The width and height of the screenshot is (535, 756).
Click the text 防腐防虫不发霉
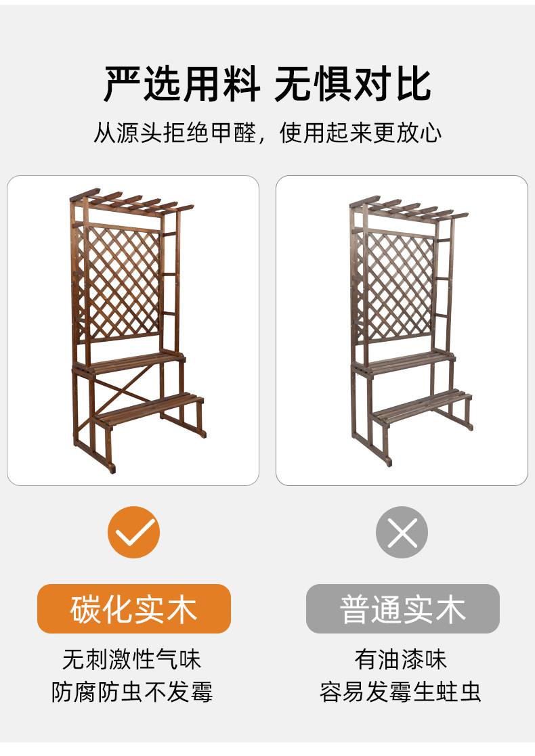(131, 692)
